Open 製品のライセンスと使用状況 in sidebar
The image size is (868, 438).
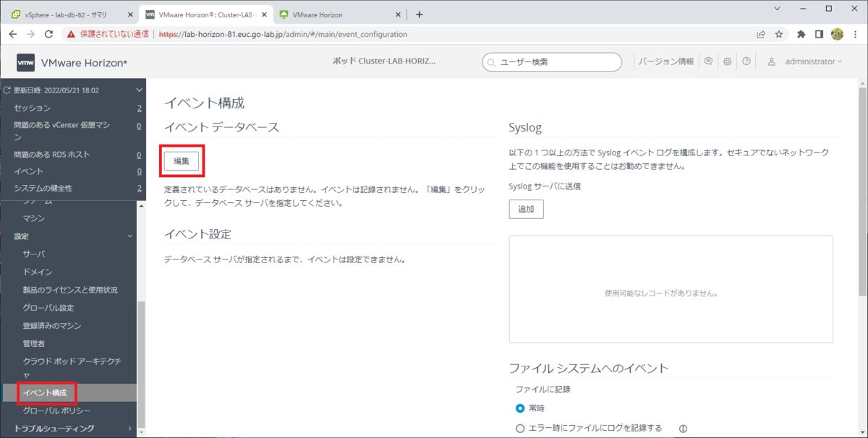(x=69, y=290)
